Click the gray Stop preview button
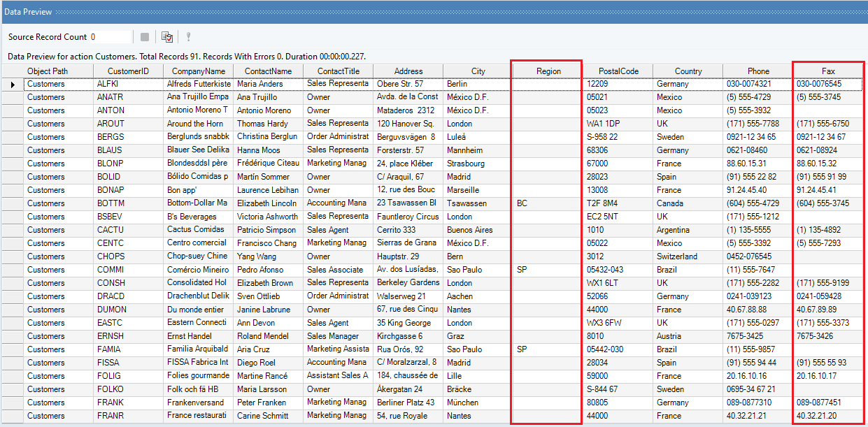This screenshot has width=868, height=427. (145, 37)
